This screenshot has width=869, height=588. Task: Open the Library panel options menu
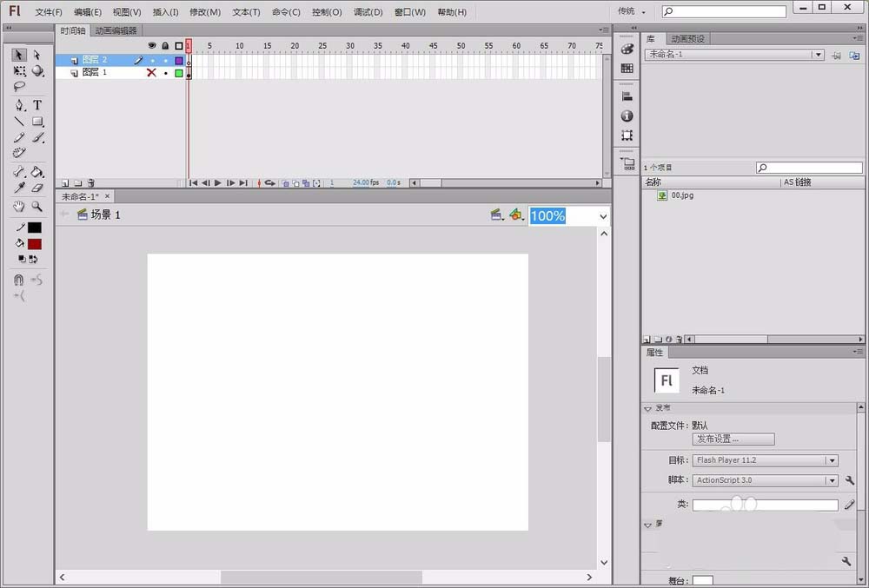click(x=858, y=38)
